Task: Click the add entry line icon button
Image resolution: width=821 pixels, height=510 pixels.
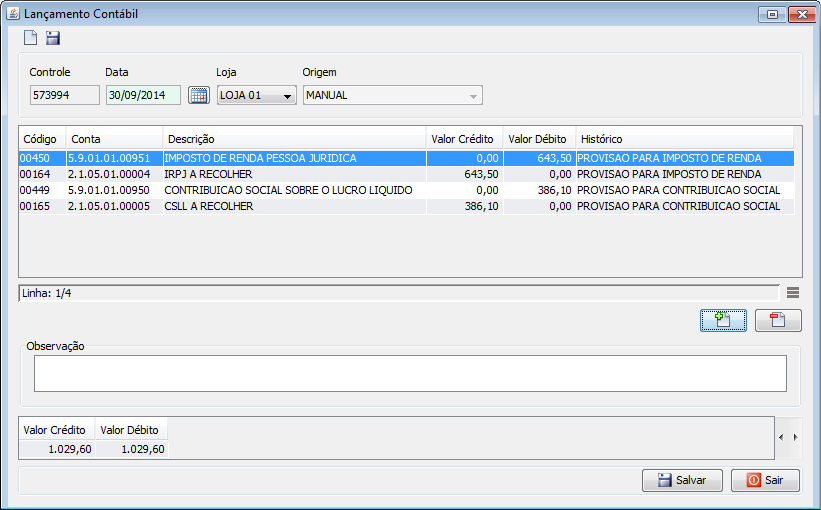Action: point(723,320)
